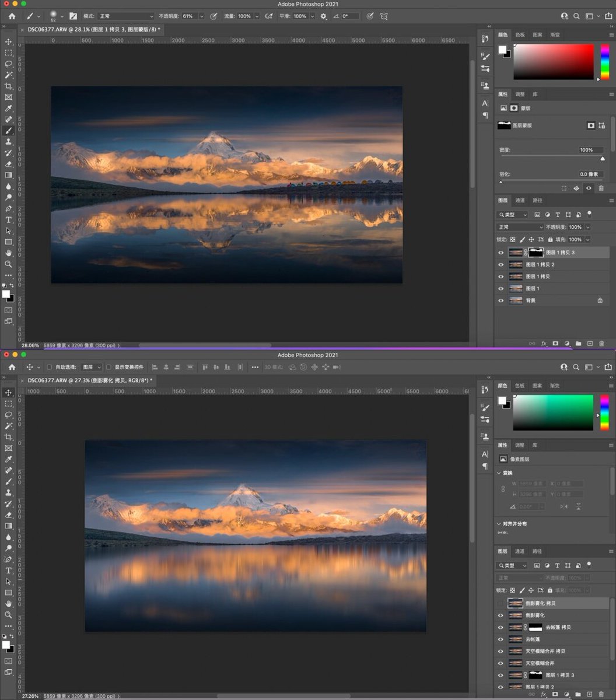The width and height of the screenshot is (616, 700).
Task: Open the brush 模式 blend mode dropdown
Action: tap(125, 16)
